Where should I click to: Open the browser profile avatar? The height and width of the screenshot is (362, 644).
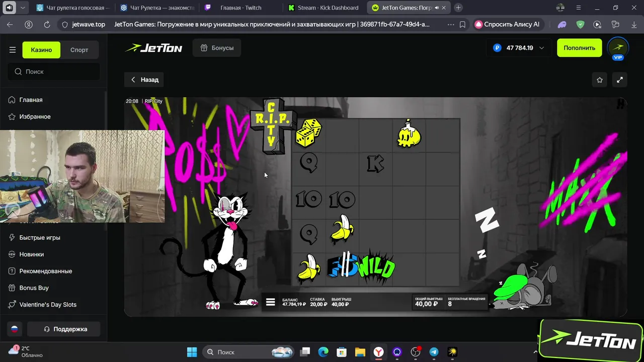561,8
